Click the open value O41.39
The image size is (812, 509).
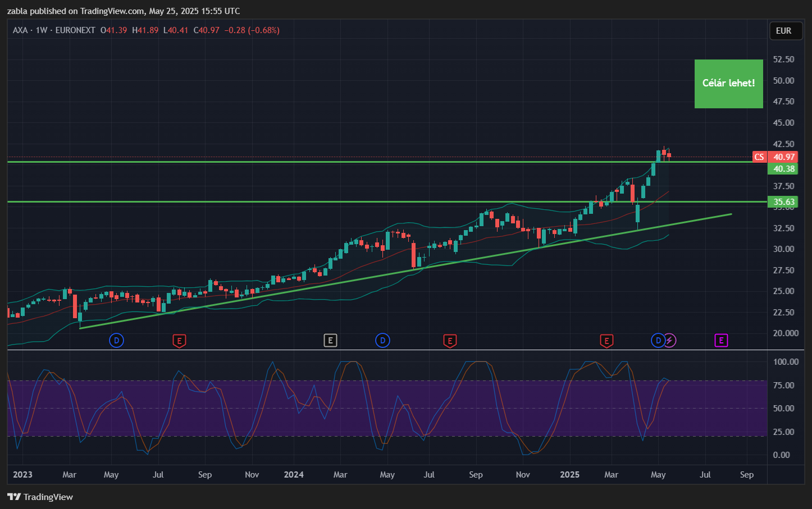(x=114, y=30)
